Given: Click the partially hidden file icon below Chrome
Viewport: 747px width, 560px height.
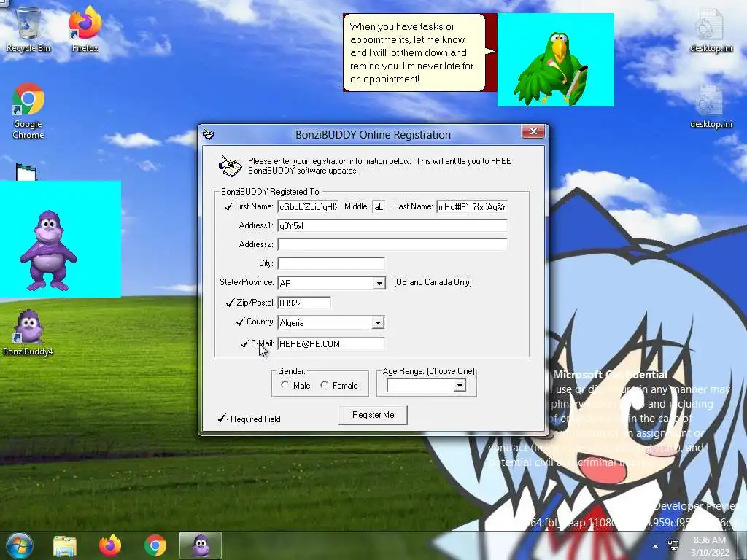Looking at the screenshot, I should (x=26, y=172).
